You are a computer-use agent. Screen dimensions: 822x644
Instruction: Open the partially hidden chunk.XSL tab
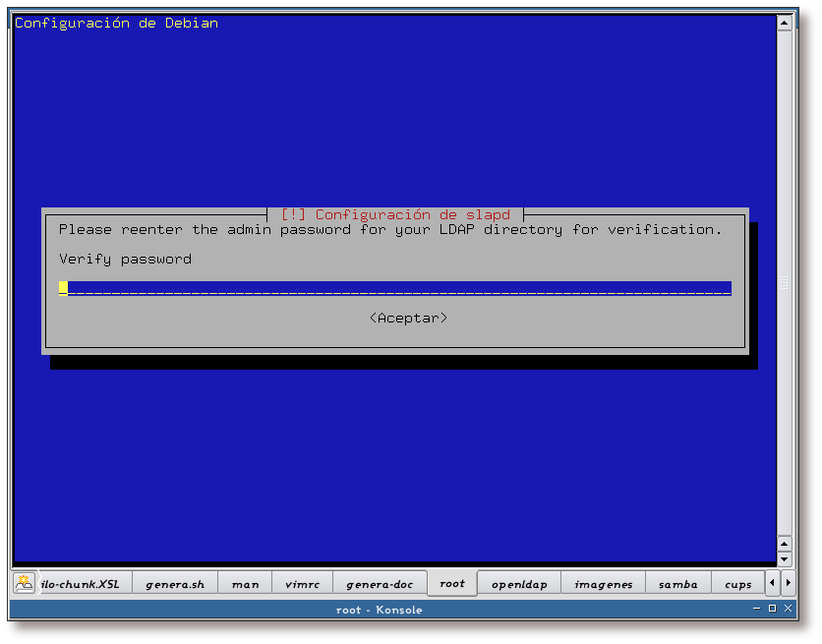84,584
